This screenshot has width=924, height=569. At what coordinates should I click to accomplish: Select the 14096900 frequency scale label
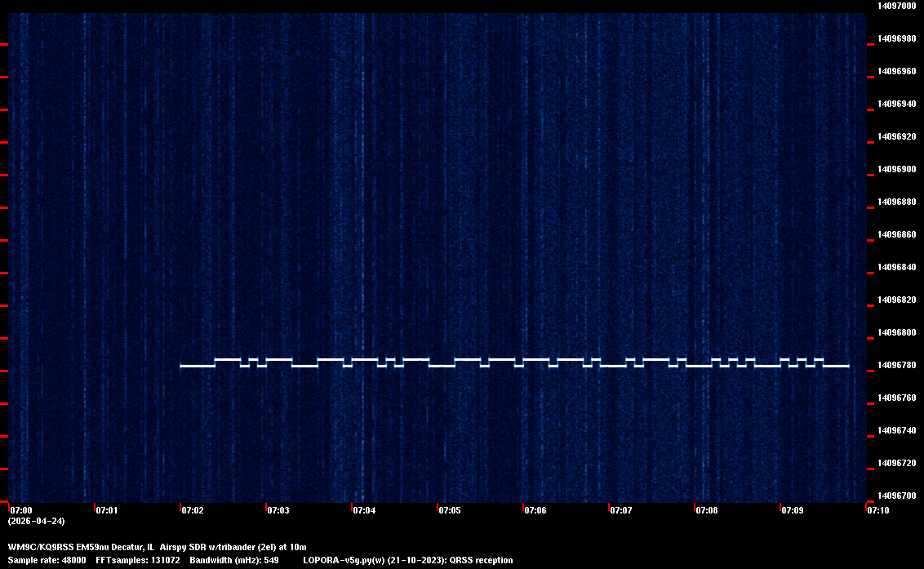coord(895,169)
